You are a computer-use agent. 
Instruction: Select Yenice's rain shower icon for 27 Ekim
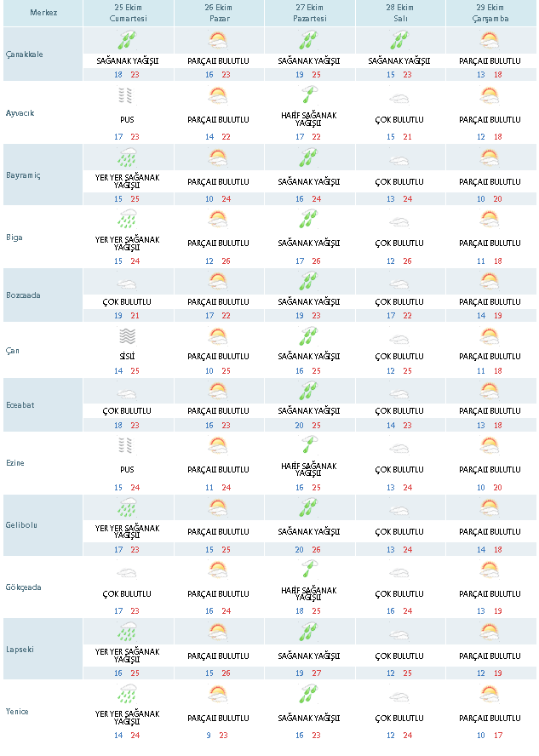point(309,693)
